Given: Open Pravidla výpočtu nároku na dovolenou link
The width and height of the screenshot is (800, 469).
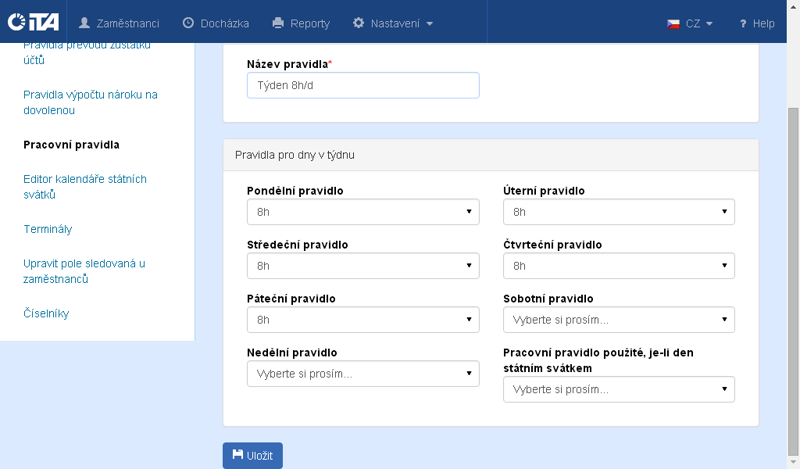Looking at the screenshot, I should pyautogui.click(x=90, y=102).
